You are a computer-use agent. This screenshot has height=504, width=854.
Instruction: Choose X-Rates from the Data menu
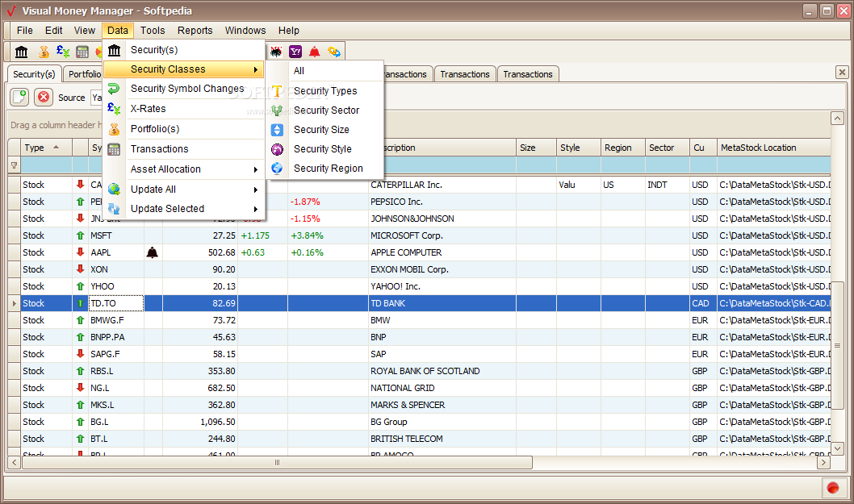pyautogui.click(x=184, y=108)
